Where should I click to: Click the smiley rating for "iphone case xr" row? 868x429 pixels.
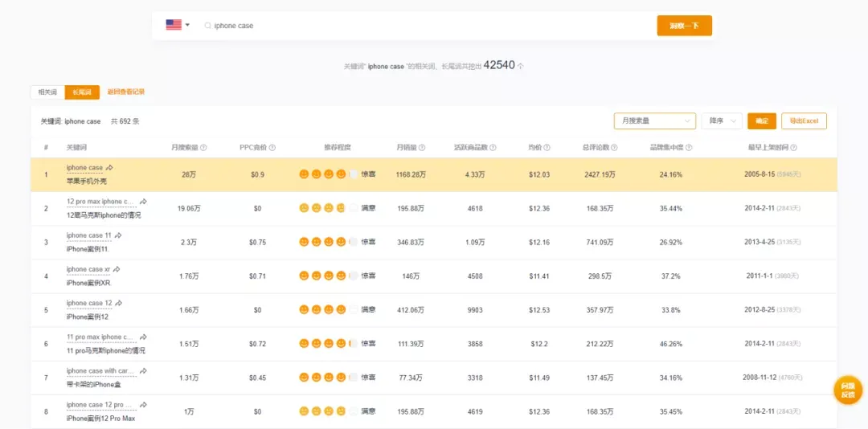point(328,276)
